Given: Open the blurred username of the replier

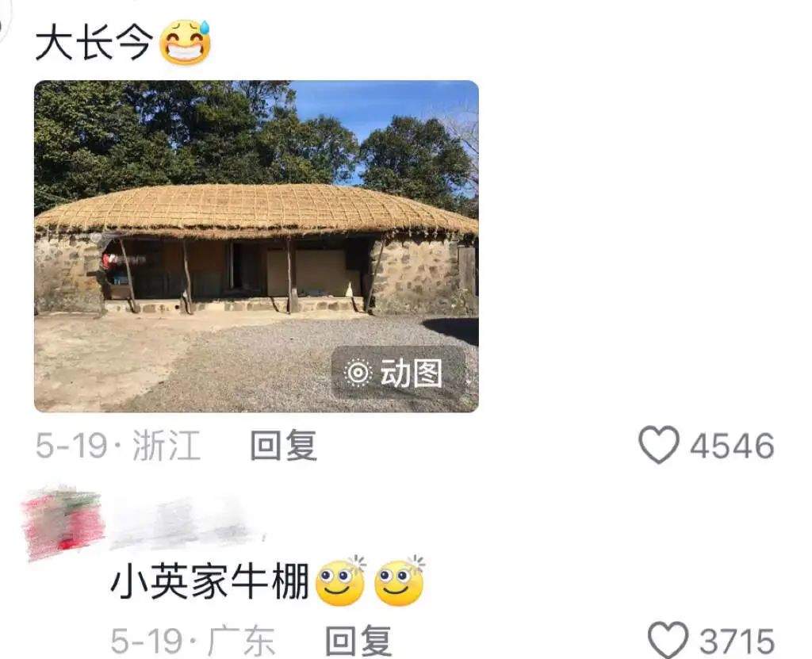Looking at the screenshot, I should coord(186,523).
